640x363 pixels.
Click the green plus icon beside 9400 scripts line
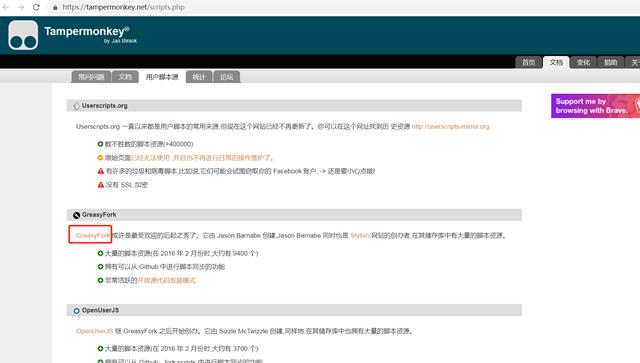click(x=100, y=253)
